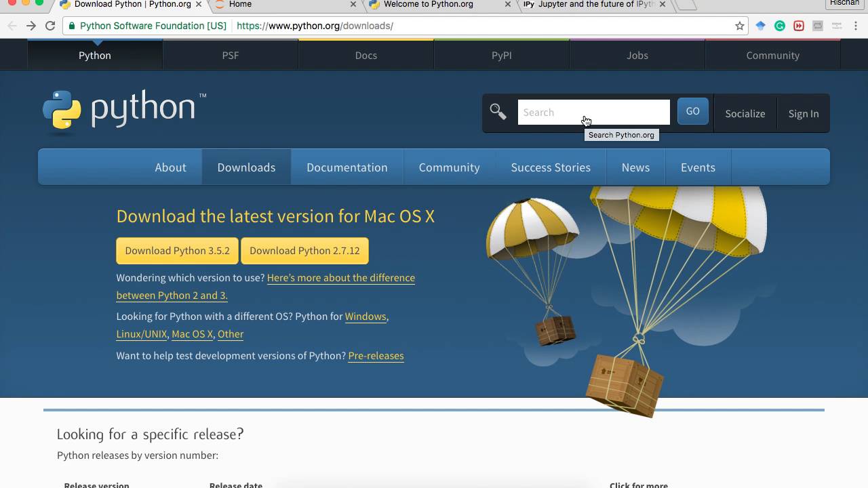Screen dimensions: 868x488
Task: Follow the Linux/UNIX link
Action: tap(142, 334)
